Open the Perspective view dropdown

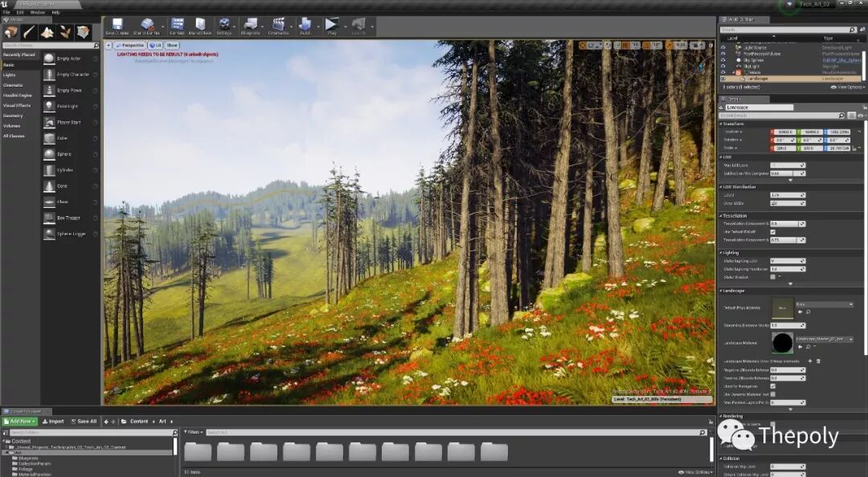tap(129, 46)
